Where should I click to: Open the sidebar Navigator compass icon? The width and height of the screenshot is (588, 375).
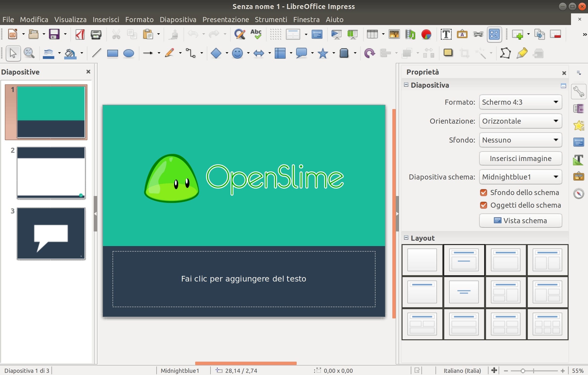pyautogui.click(x=579, y=194)
